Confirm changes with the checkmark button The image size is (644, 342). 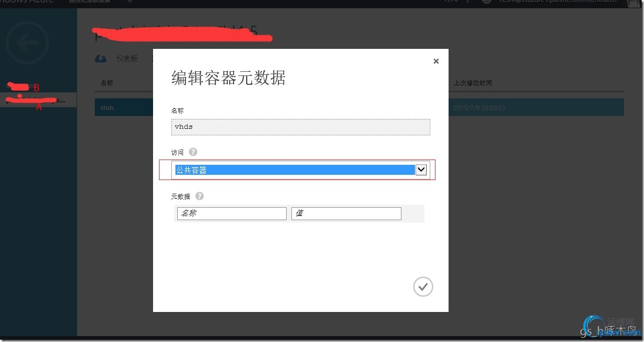[423, 287]
